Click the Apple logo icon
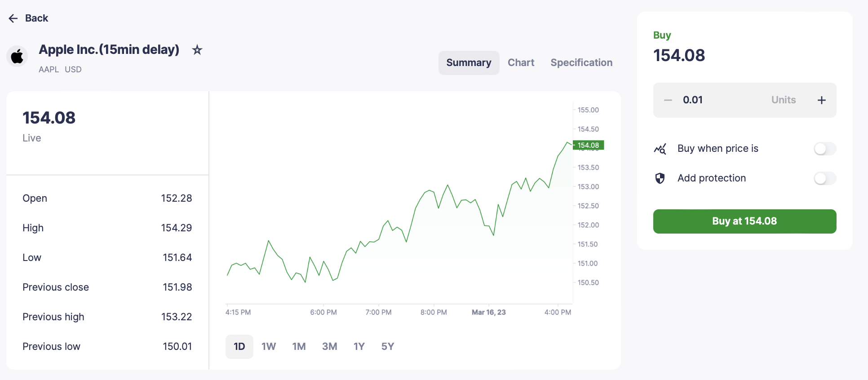This screenshot has height=380, width=868. tap(17, 57)
